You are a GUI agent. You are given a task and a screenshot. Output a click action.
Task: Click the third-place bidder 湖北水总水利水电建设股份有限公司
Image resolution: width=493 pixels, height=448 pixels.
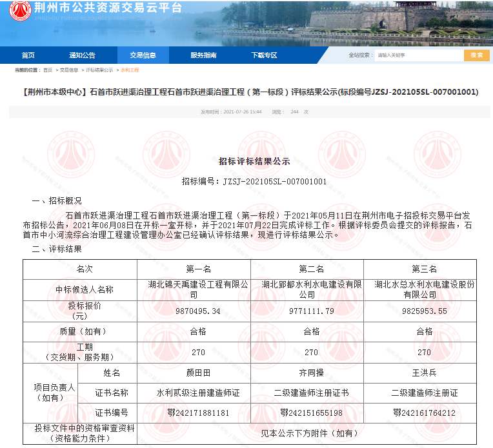click(424, 289)
